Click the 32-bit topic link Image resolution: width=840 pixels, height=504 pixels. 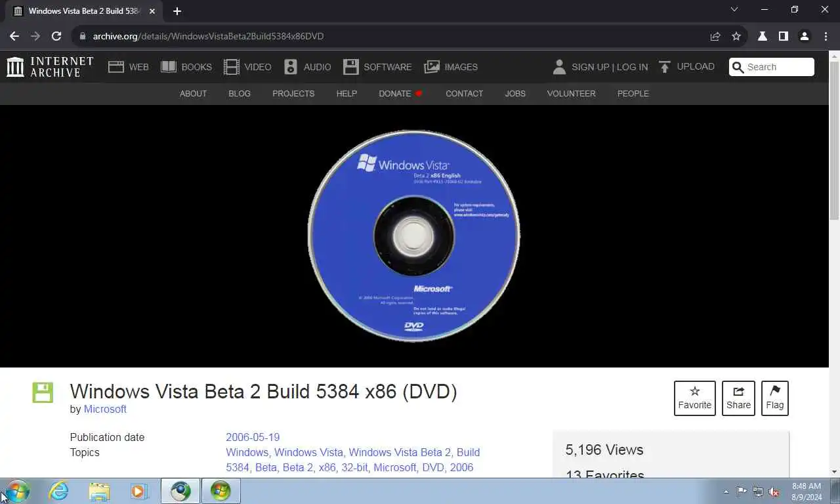click(x=354, y=467)
